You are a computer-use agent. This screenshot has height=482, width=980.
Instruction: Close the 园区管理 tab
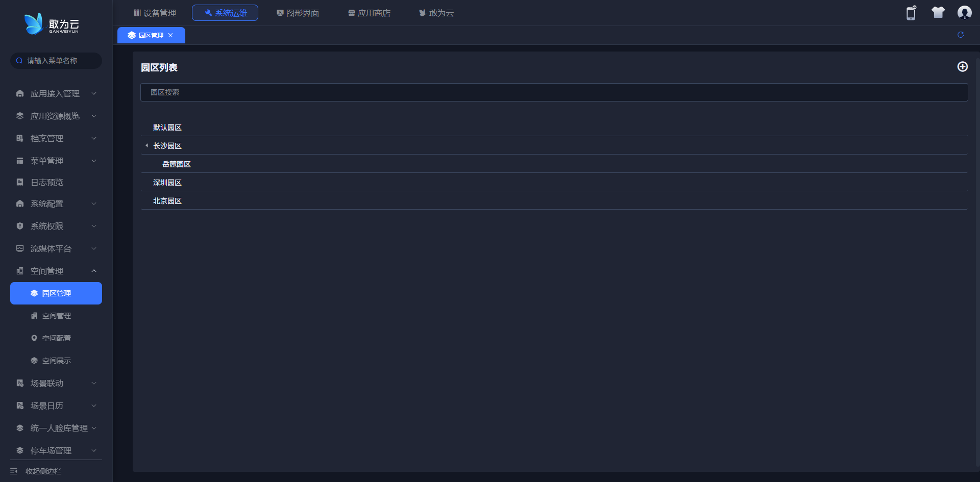coord(170,35)
